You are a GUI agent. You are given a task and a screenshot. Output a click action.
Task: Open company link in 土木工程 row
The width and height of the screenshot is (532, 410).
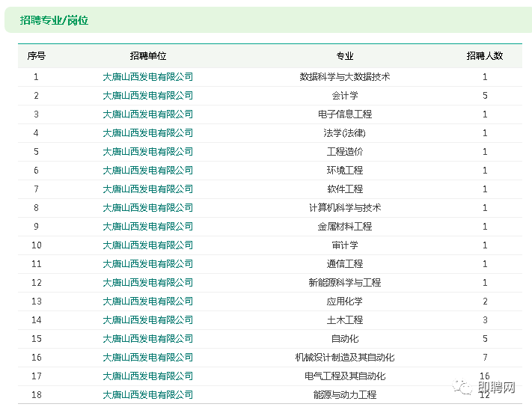[148, 319]
